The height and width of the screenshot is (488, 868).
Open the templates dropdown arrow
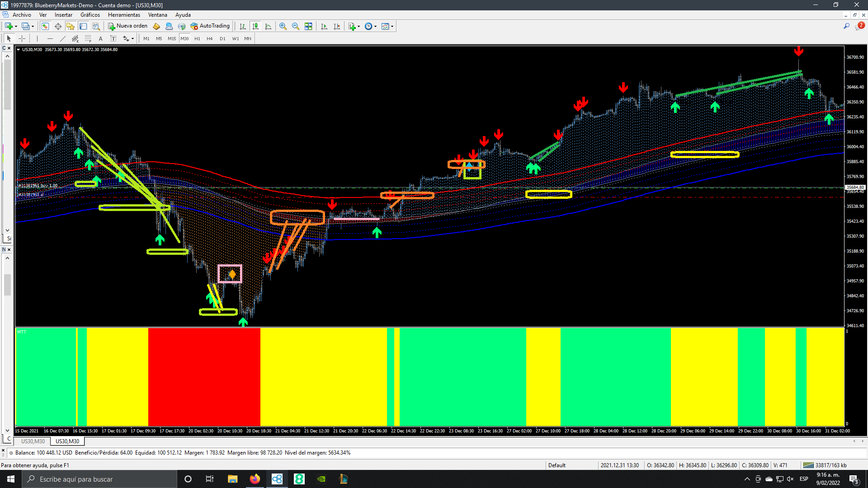tap(392, 26)
